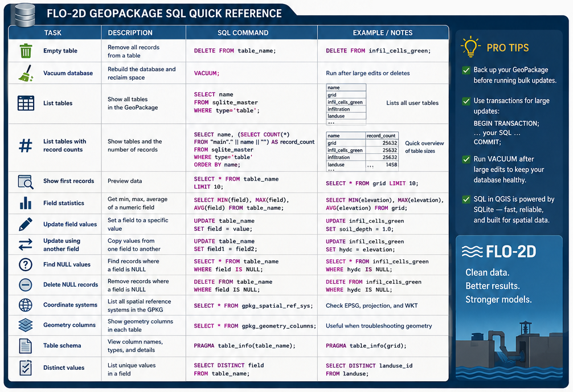Click 'DELETE FROM table_name;' SQL command
The image size is (573, 392).
pyautogui.click(x=235, y=51)
